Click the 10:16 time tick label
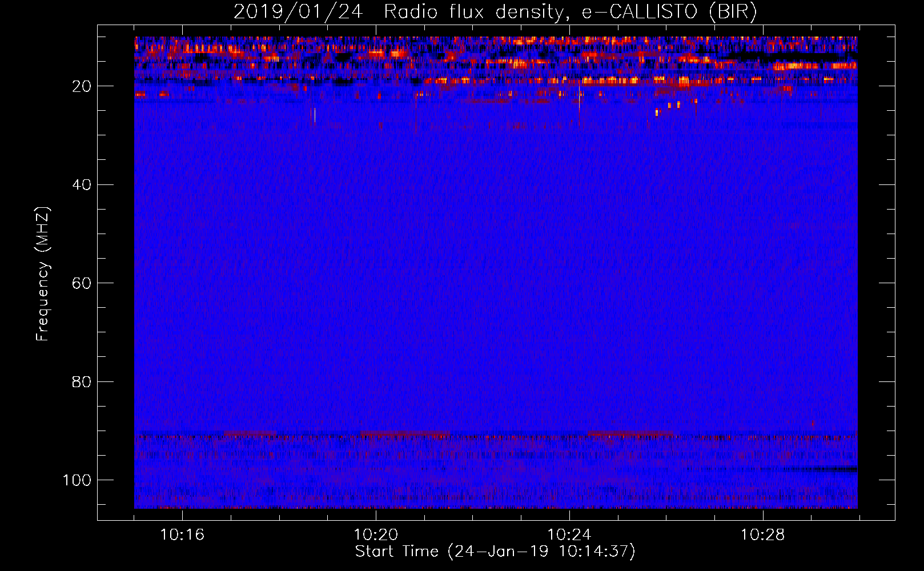 pos(182,535)
